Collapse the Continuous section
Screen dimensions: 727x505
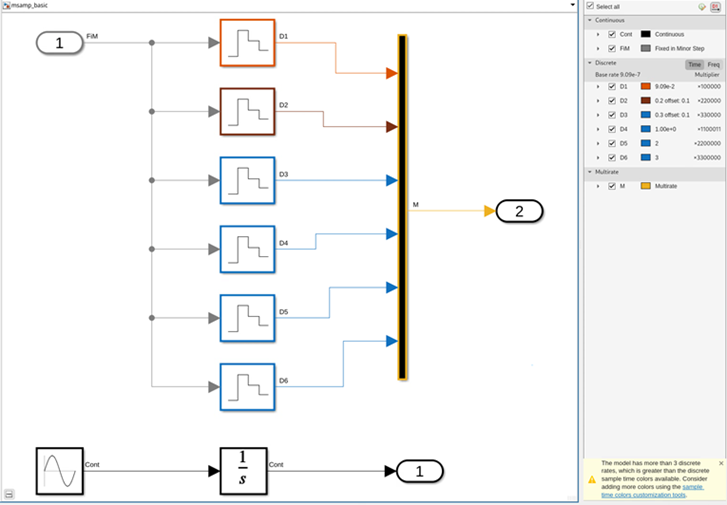(x=590, y=20)
